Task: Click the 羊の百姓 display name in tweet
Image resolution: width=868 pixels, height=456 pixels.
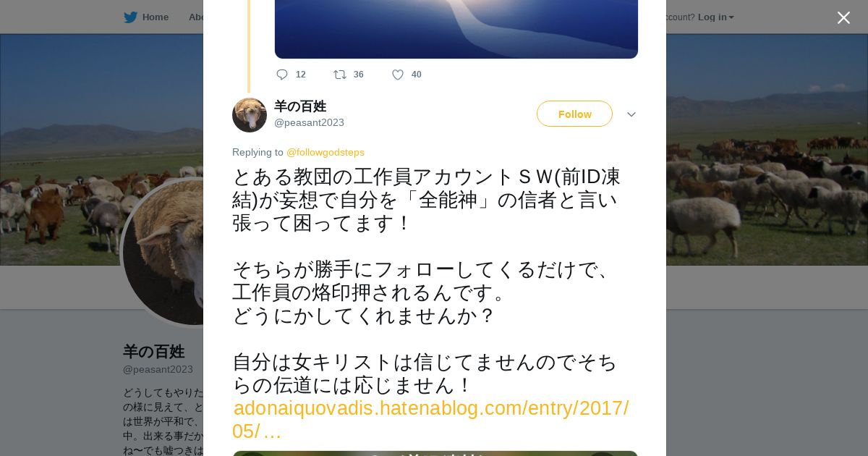Action: coord(300,106)
